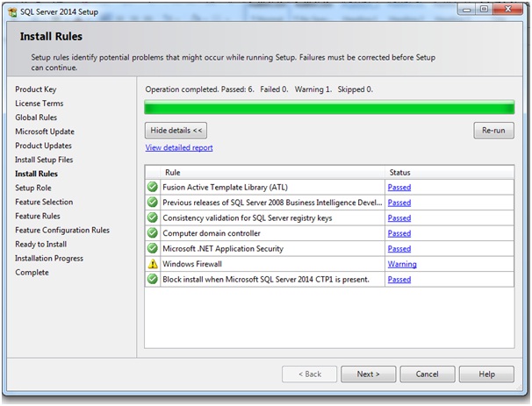Viewport: 532px width, 406px height.
Task: Select License Terms step in sidebar
Action: (39, 103)
